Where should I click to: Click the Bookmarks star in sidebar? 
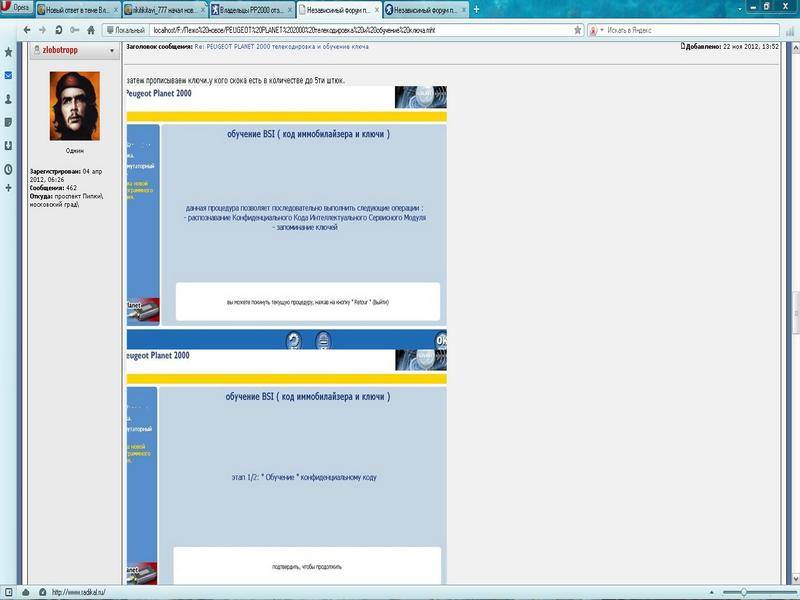(x=9, y=51)
